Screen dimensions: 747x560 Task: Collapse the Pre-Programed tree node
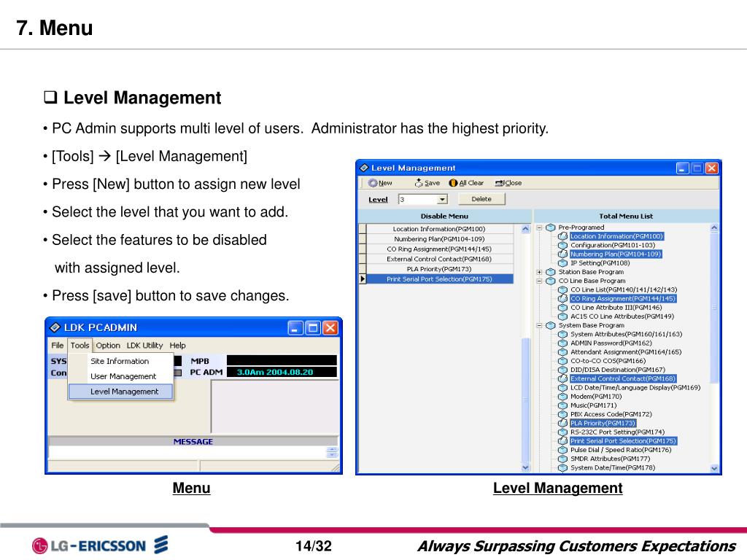(x=539, y=227)
